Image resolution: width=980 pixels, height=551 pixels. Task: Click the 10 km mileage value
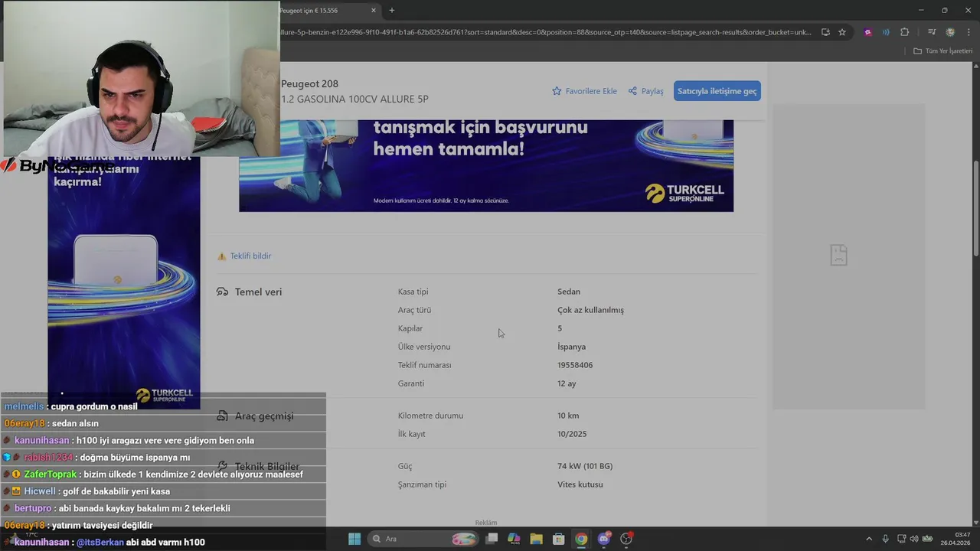[568, 416]
